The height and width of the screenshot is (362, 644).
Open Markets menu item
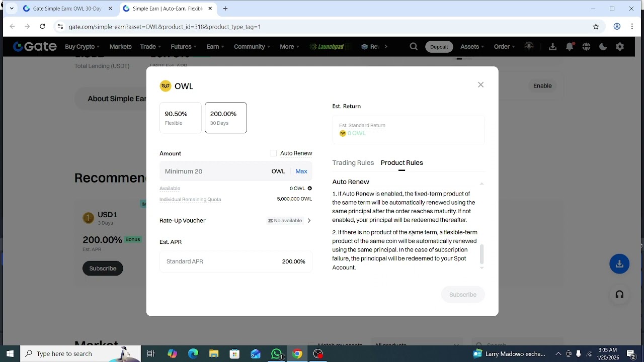[x=121, y=47]
